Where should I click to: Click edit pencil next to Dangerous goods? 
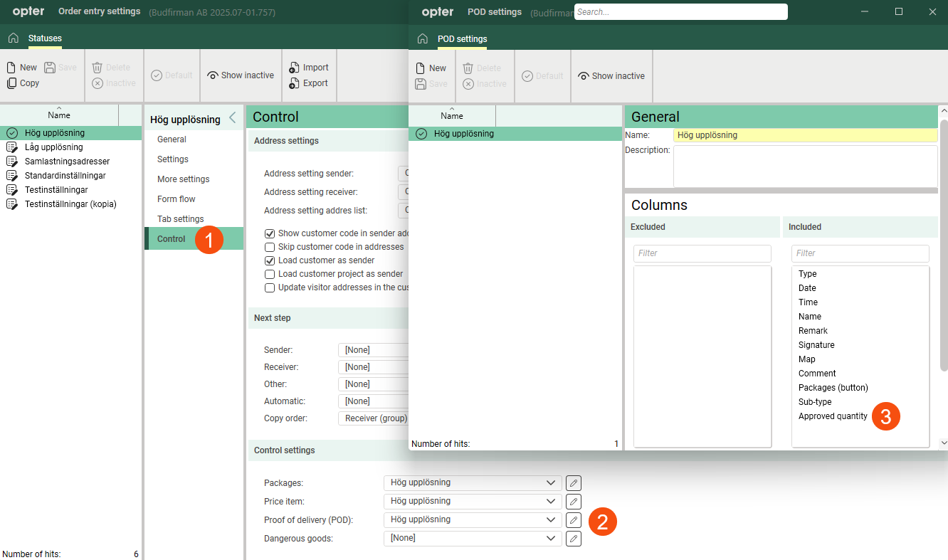click(573, 539)
